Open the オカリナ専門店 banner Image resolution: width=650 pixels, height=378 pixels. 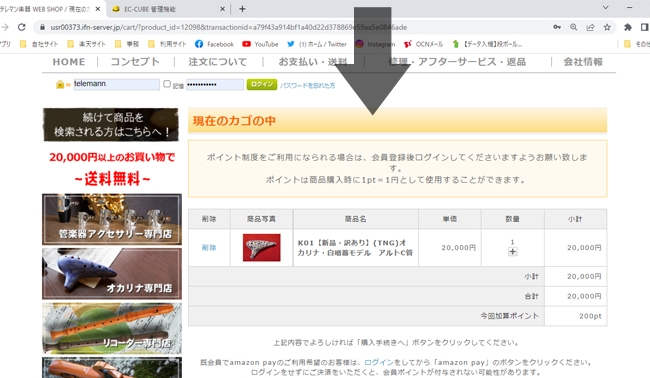pos(112,274)
